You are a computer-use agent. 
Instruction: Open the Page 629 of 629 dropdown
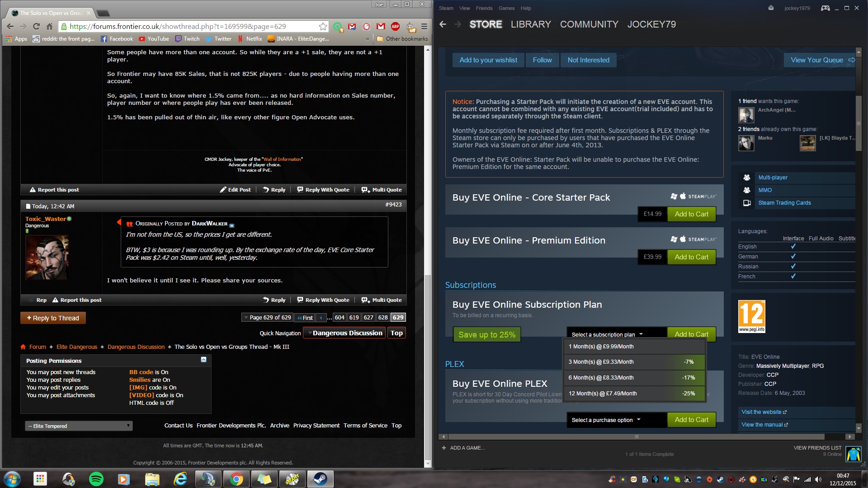click(267, 318)
